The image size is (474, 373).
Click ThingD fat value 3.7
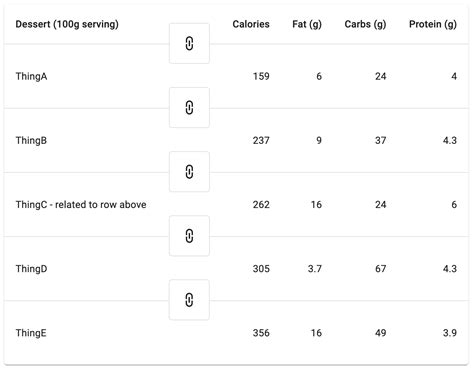tap(315, 269)
